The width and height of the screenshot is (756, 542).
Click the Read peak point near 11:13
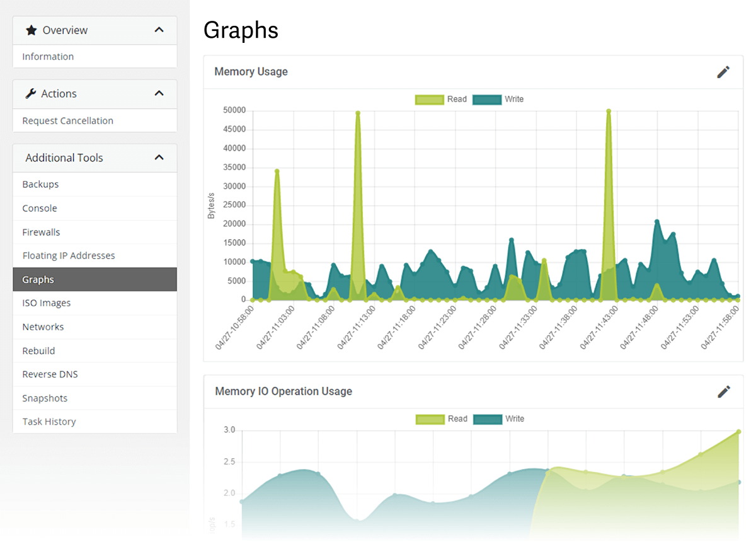pos(358,113)
